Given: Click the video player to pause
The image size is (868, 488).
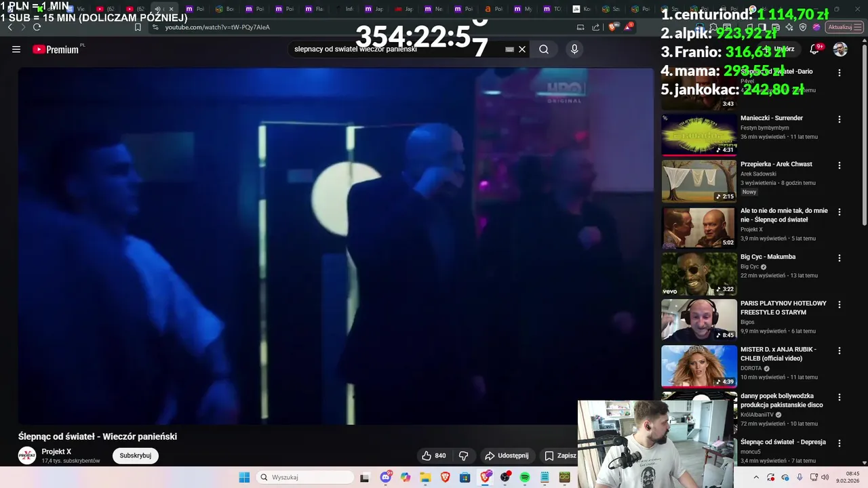Looking at the screenshot, I should [336, 246].
